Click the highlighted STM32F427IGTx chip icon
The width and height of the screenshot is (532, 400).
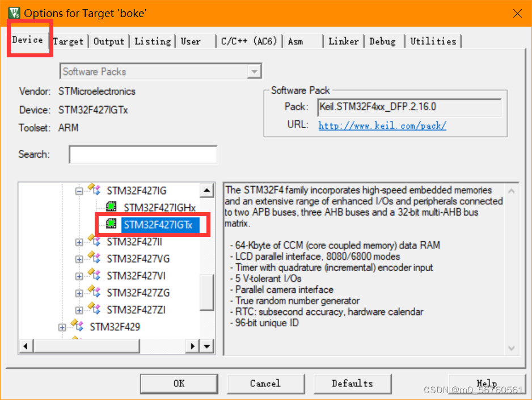(x=111, y=224)
